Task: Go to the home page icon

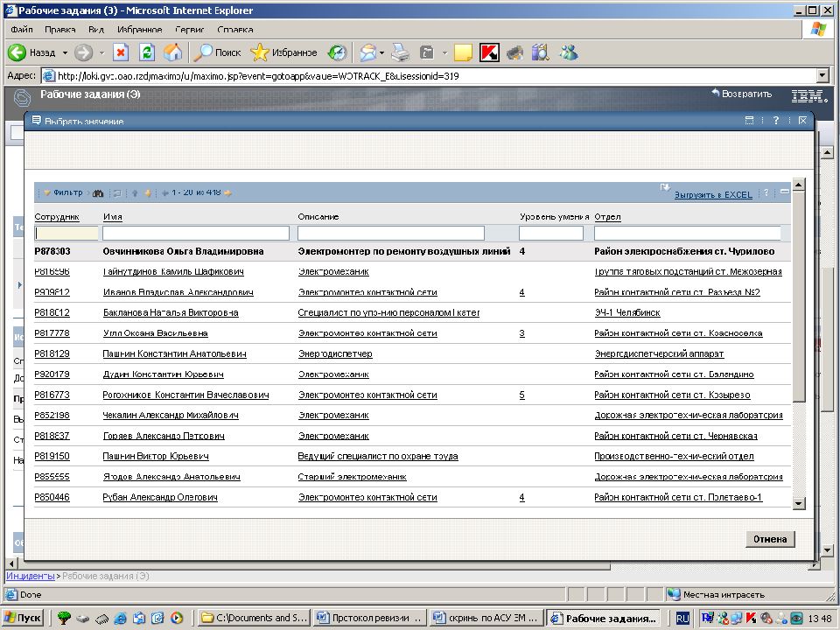Action: pos(172,52)
